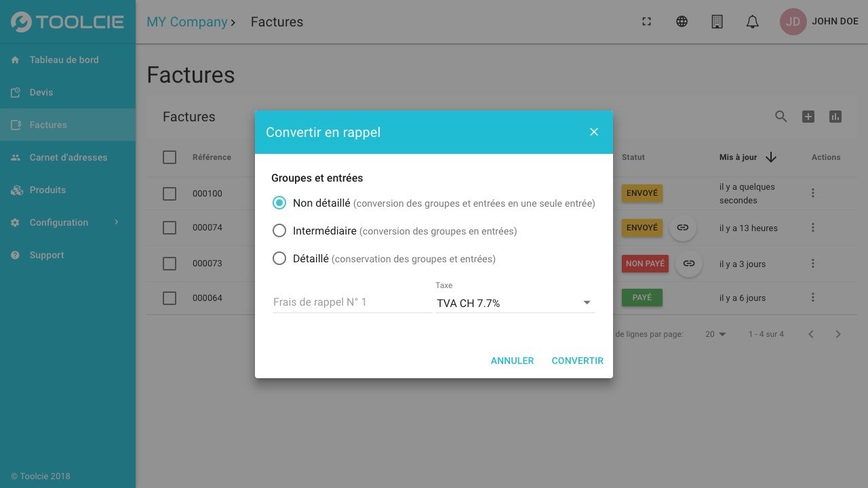
Task: Open the language globe icon
Action: (x=682, y=22)
